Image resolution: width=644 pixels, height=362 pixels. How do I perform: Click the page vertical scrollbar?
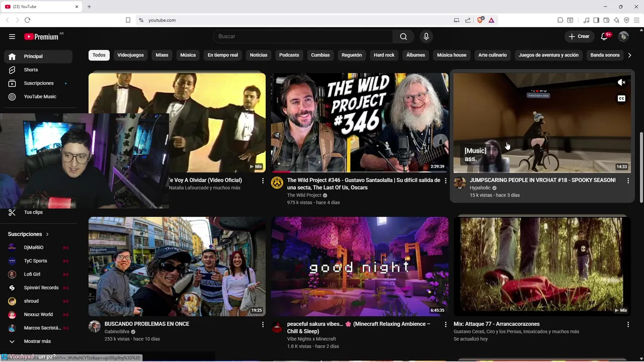[x=641, y=168]
